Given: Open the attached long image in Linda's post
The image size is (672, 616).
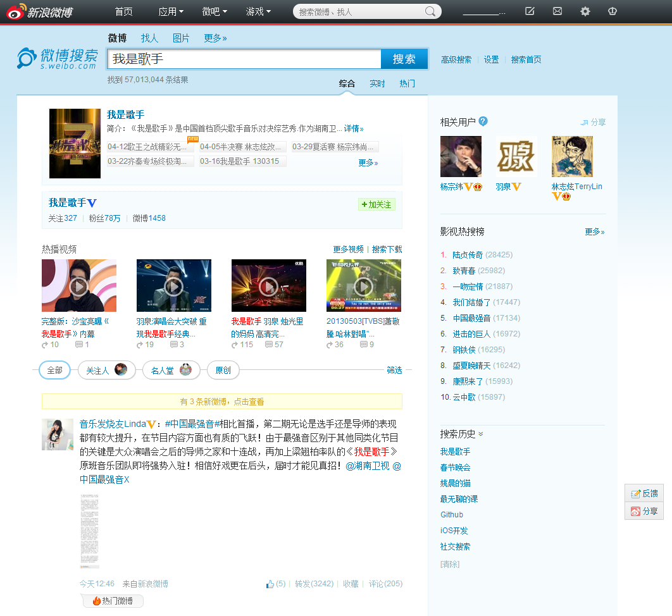Looking at the screenshot, I should [90, 531].
